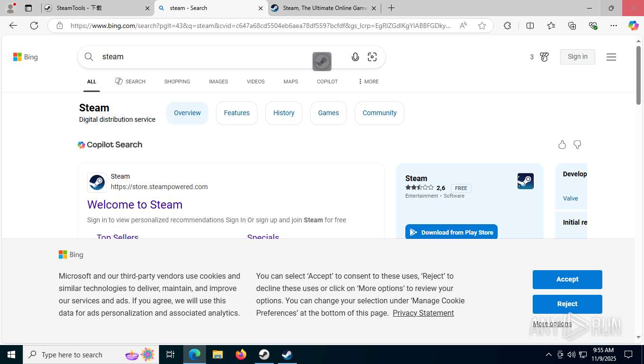The image size is (644, 364).
Task: Switch to the SteamTools tab
Action: pos(97,8)
